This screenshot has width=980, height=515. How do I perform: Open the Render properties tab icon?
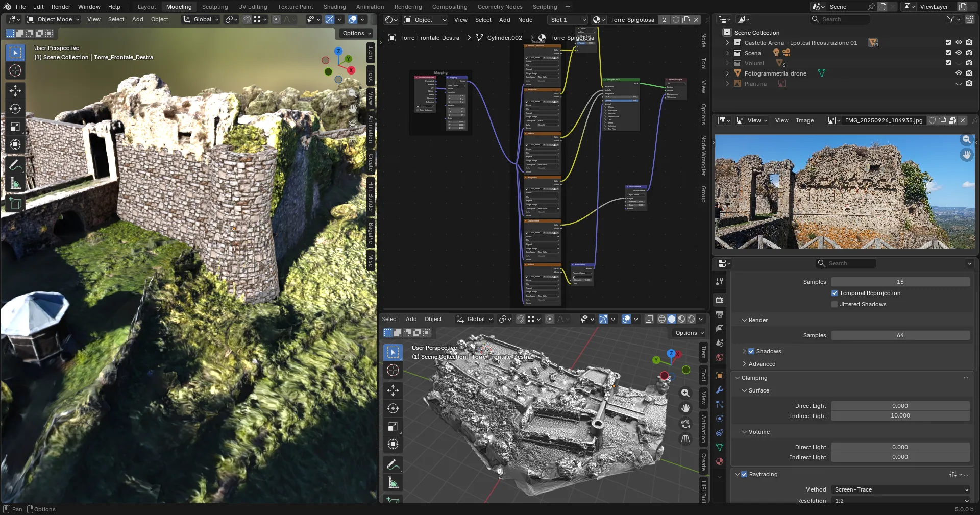pyautogui.click(x=720, y=300)
